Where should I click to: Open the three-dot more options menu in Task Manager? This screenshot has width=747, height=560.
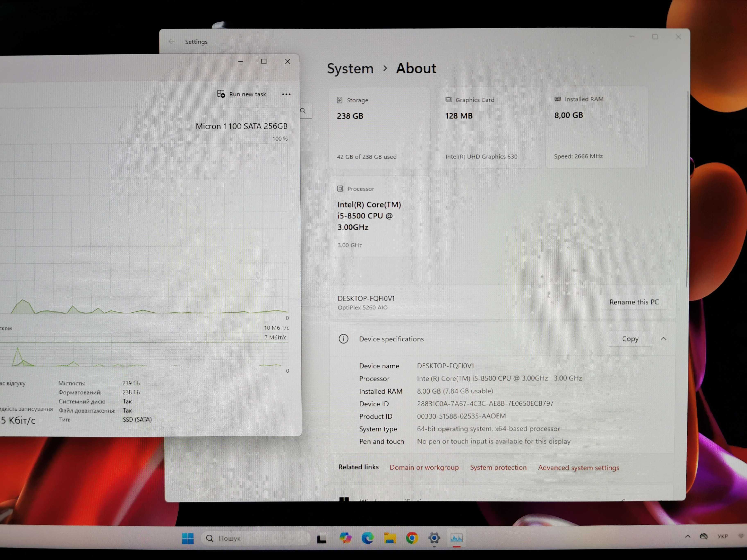tap(286, 94)
